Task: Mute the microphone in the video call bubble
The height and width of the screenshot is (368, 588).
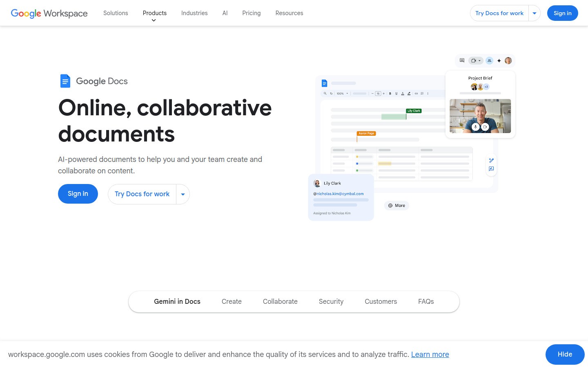Action: 475,127
